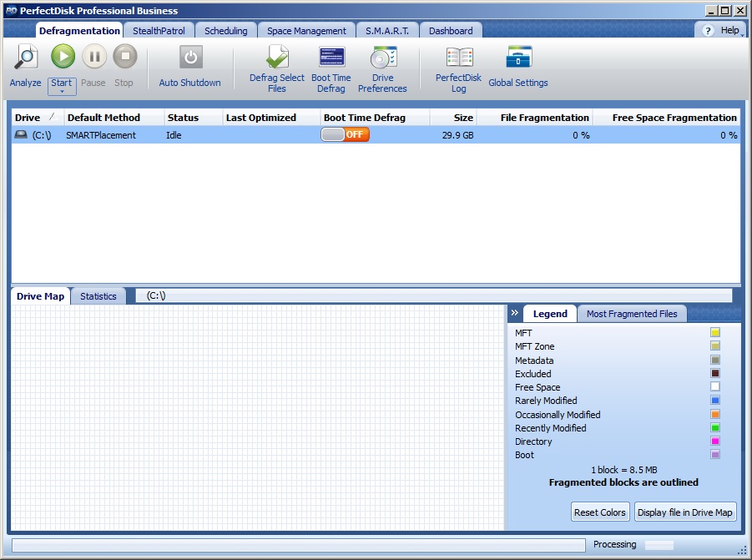Viewport: 752px width, 560px height.
Task: Click the C: drive icon in list
Action: coord(21,134)
